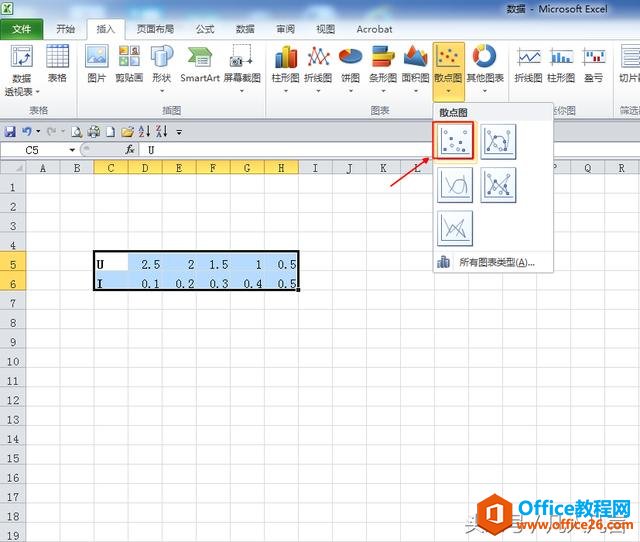This screenshot has width=640, height=542.
Task: Sort ascending A to Z
Action: (144, 131)
